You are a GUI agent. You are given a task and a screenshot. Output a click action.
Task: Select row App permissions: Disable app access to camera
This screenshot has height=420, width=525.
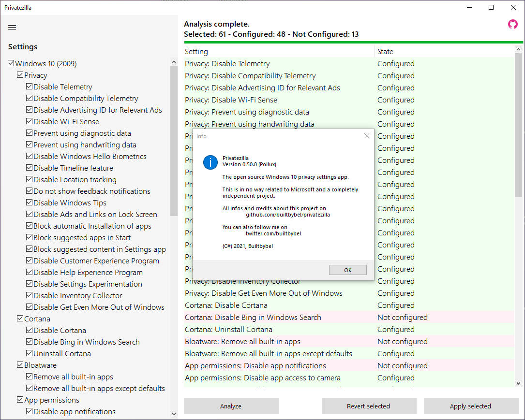pyautogui.click(x=349, y=377)
